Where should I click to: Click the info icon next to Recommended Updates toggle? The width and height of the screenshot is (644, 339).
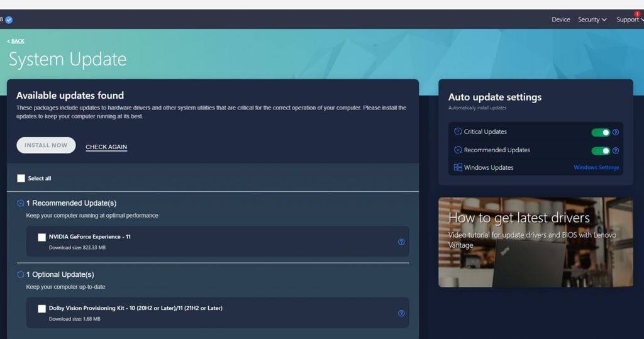click(x=616, y=151)
